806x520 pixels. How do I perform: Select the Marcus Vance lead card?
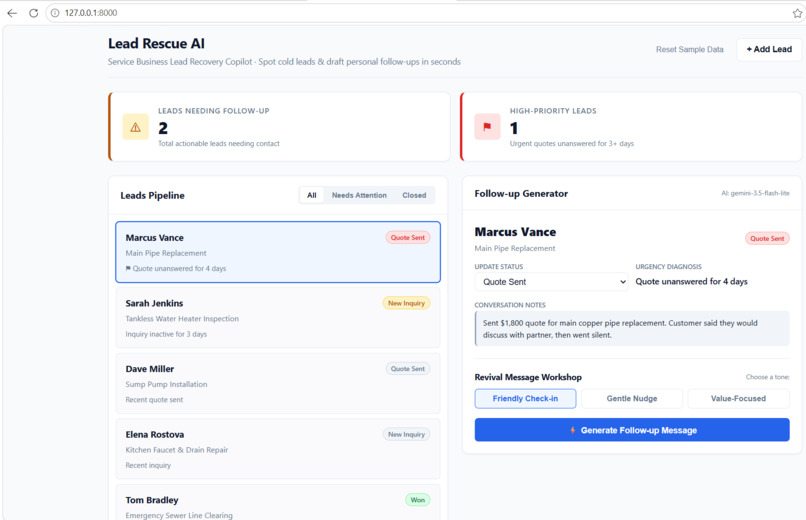278,252
